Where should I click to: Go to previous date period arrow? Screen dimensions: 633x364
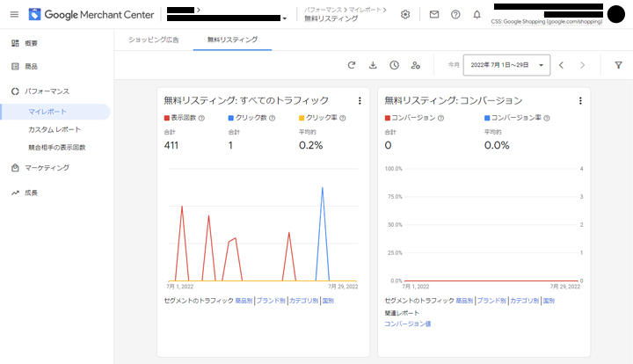click(561, 65)
